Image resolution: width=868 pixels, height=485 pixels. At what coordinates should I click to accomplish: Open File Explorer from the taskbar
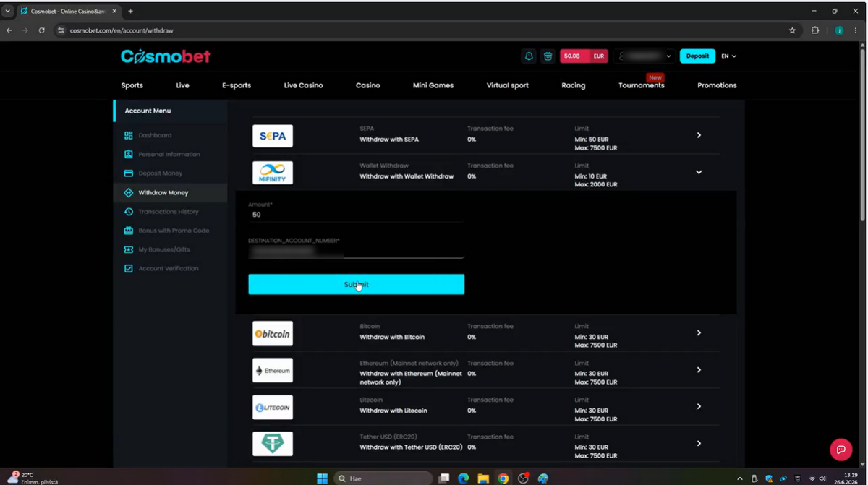pos(483,478)
